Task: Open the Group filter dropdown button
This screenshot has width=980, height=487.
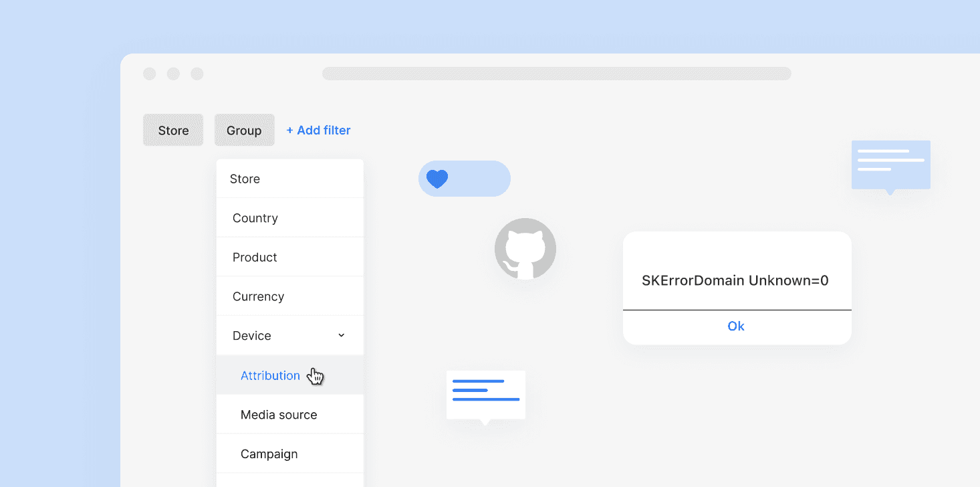Action: pos(244,130)
